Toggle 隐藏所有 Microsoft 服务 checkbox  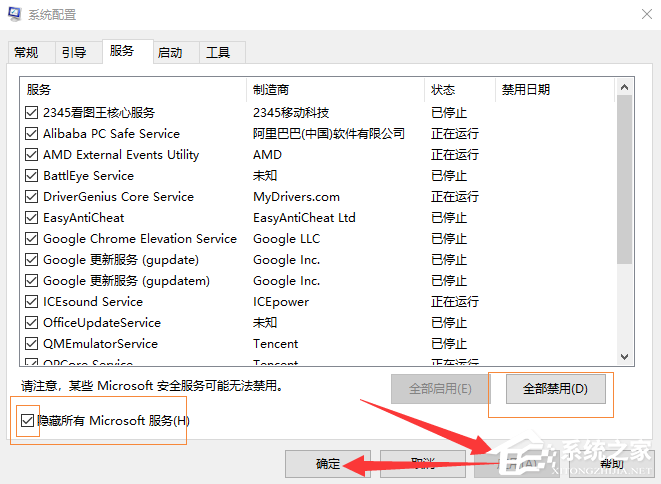pos(27,421)
